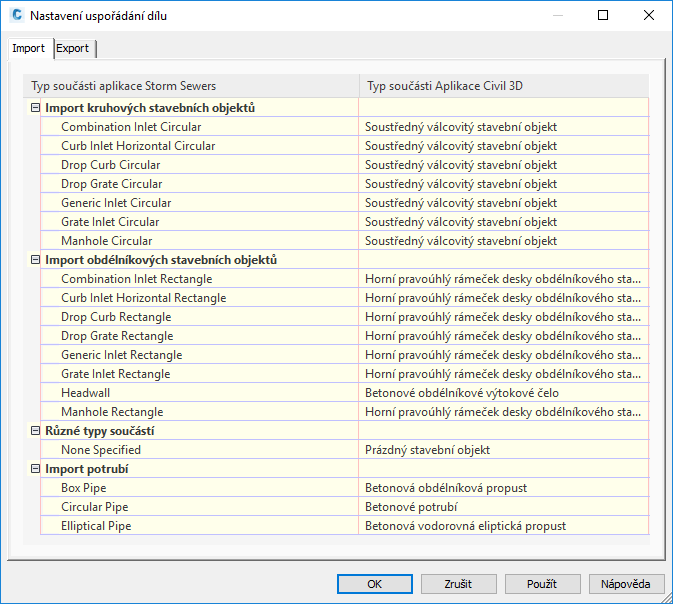Close the Nastavení uspořádání dílu dialog
Image resolution: width=673 pixels, height=604 pixels.
tap(649, 16)
